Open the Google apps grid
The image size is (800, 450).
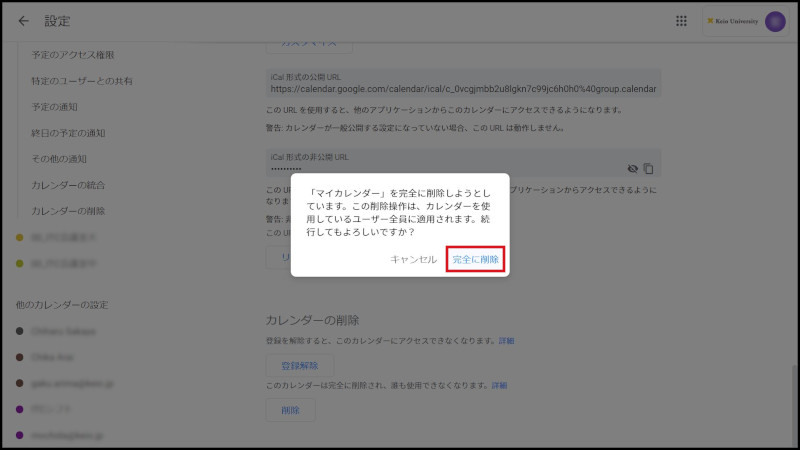(x=681, y=21)
